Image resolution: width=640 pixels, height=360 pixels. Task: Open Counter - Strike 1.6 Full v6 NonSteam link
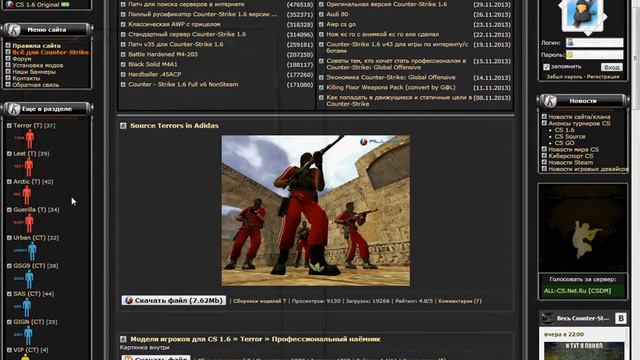[x=183, y=84]
